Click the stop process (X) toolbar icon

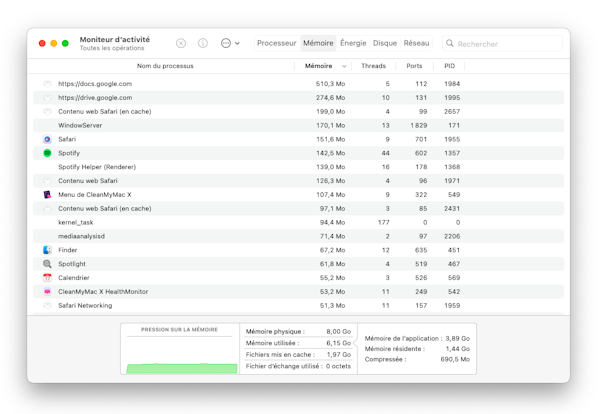pos(181,43)
